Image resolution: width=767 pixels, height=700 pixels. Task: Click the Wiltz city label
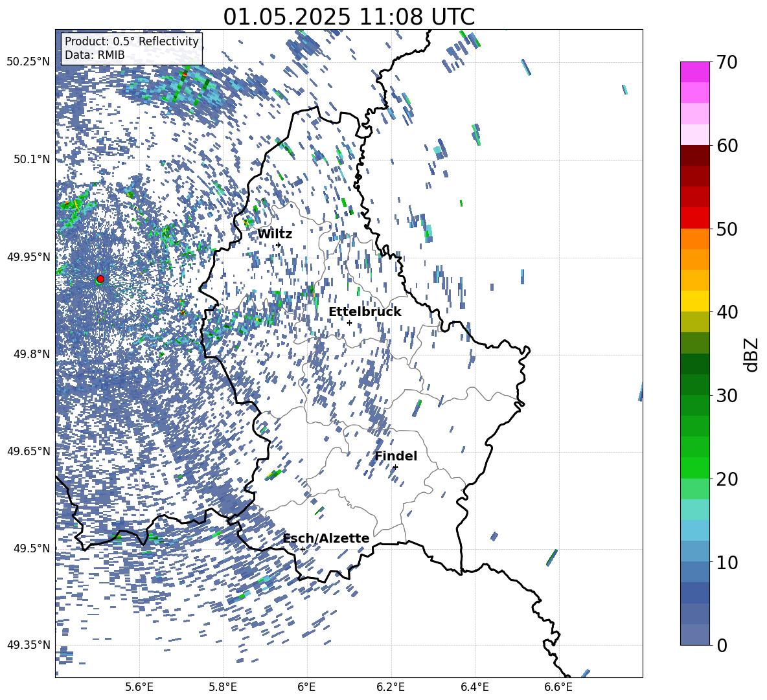(x=275, y=234)
